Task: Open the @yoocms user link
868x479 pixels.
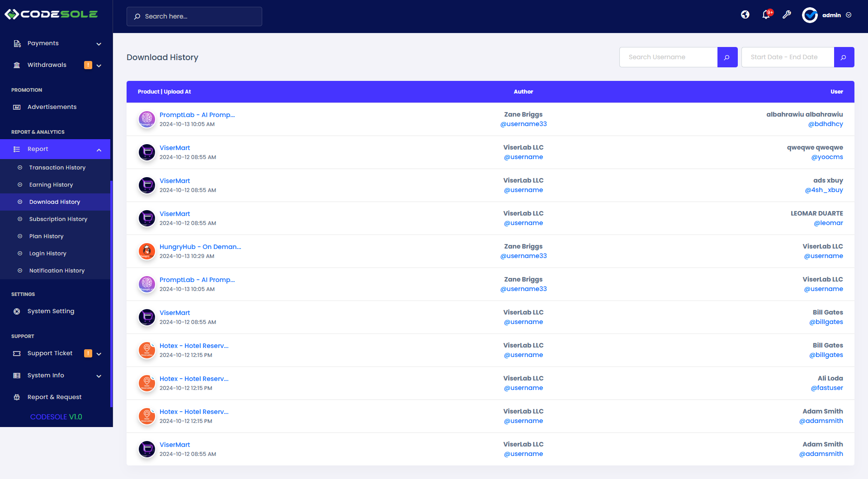Action: 827,157
